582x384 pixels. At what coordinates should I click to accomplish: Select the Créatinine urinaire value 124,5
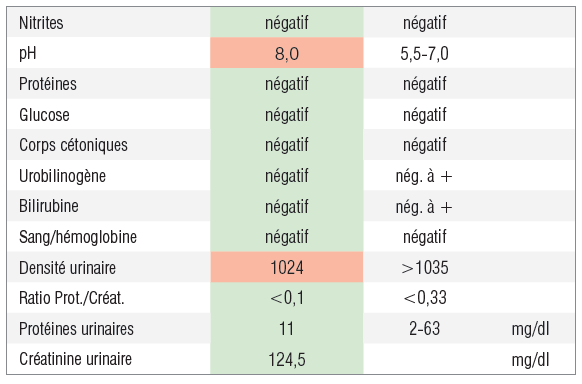(x=287, y=360)
